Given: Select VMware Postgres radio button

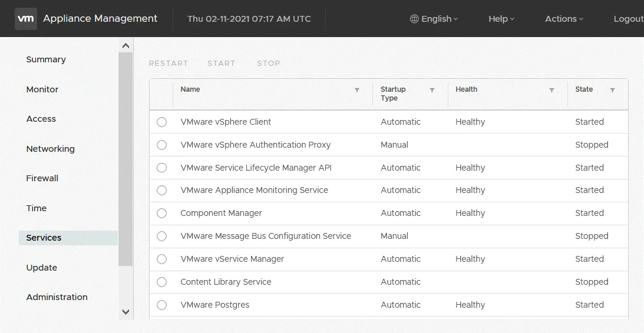Looking at the screenshot, I should [x=162, y=305].
